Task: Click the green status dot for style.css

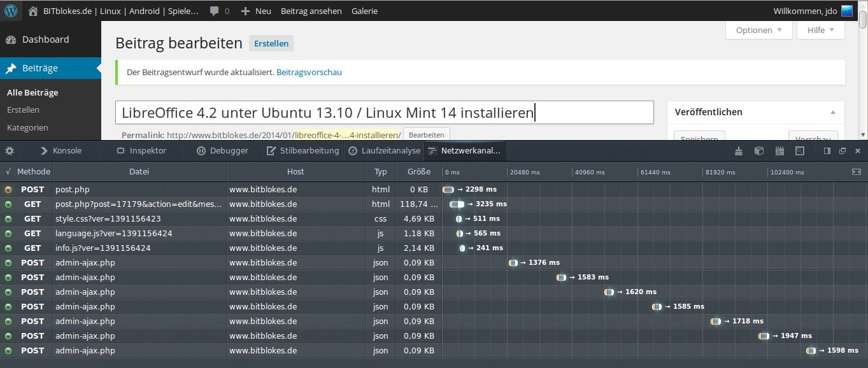Action: pyautogui.click(x=8, y=219)
